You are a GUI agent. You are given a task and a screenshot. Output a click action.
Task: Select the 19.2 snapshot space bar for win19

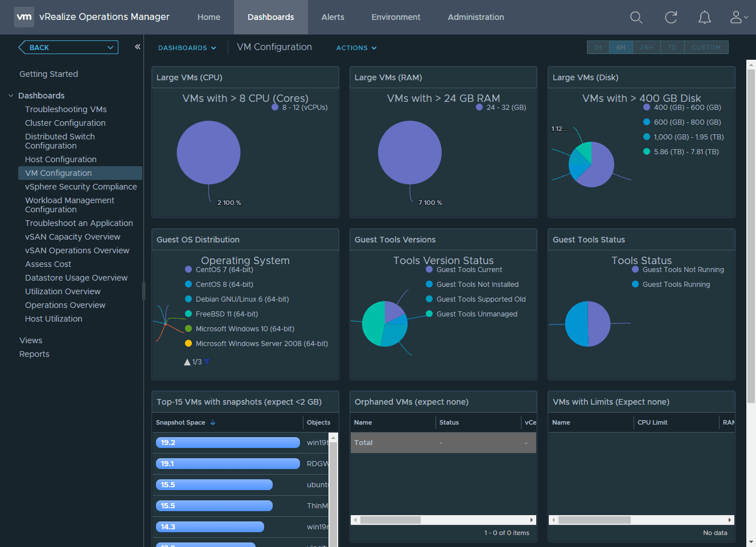[x=227, y=442]
